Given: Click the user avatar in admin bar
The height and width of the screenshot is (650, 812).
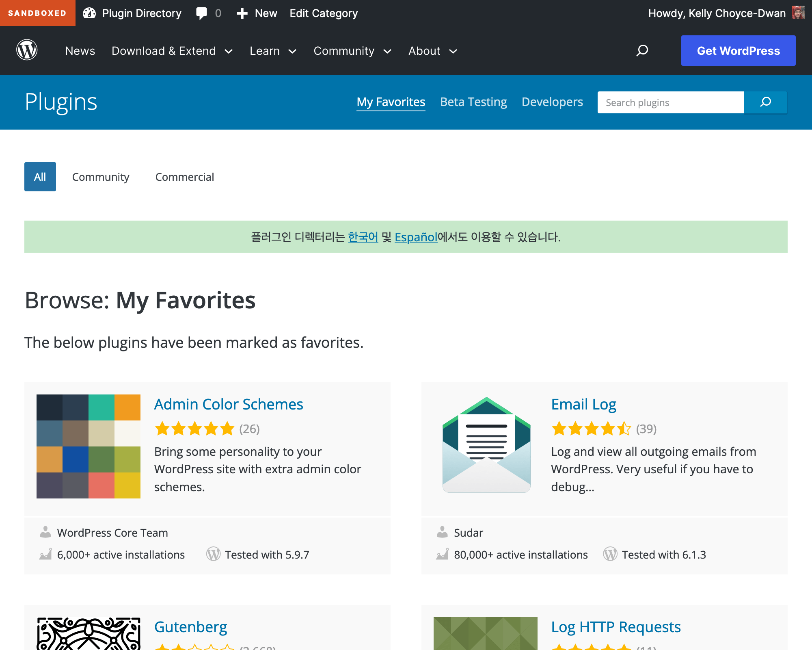Looking at the screenshot, I should [x=798, y=12].
